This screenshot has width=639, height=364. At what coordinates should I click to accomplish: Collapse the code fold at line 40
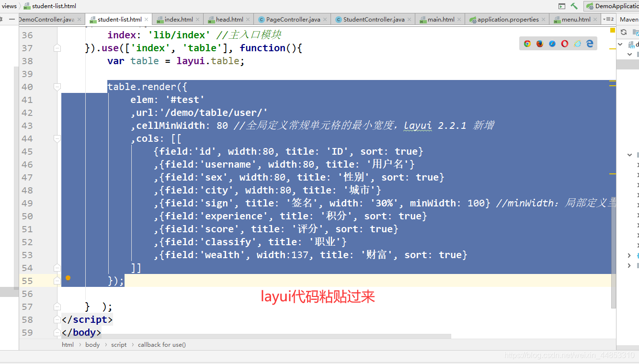57,87
